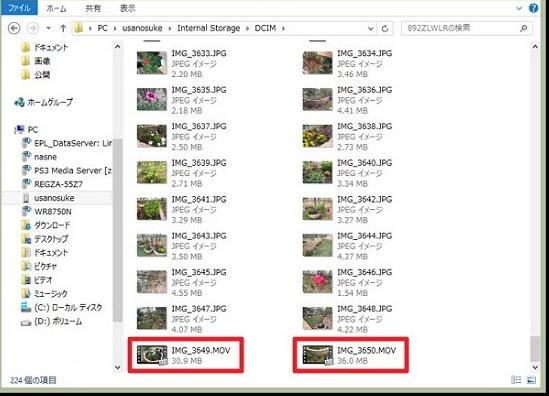Screen dimensions: 549x396
Task: Select the file name IMG_3644.JPG
Action: [x=364, y=236]
